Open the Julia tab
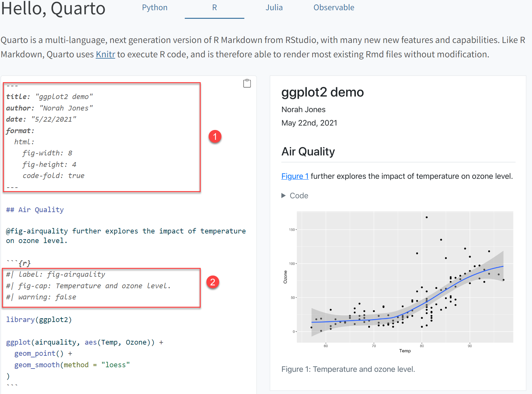Screen dimensions: 532x394 274,8
